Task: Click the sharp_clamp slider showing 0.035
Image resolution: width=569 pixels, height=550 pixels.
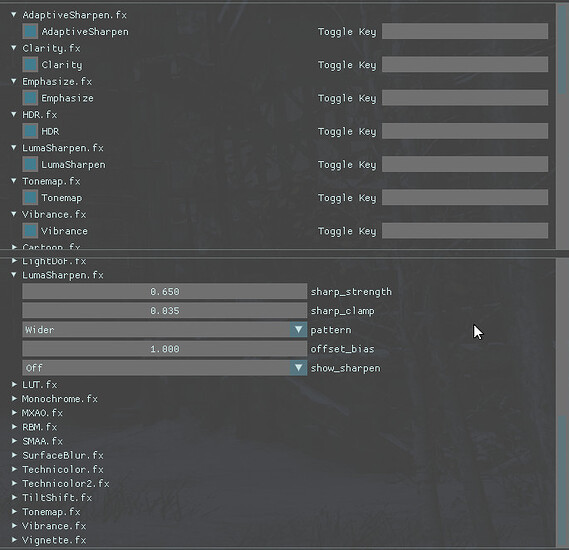Action: (164, 311)
